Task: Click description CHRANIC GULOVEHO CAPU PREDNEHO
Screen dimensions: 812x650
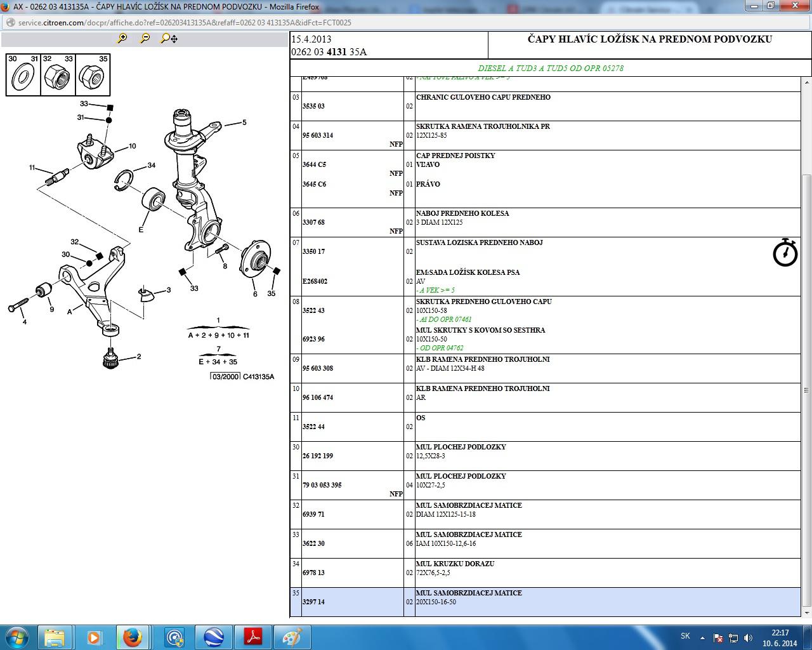Action: click(483, 97)
